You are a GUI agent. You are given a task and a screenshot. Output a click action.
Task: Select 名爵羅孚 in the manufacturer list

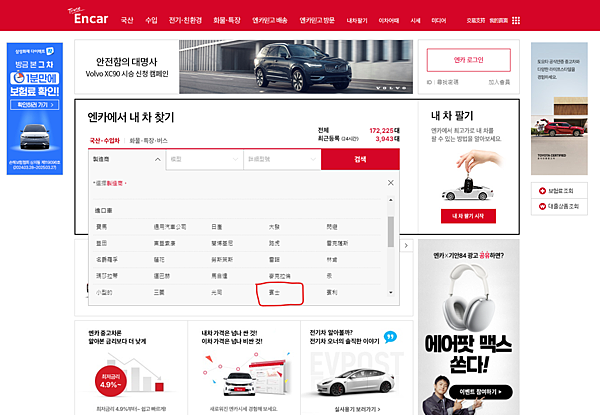107,260
